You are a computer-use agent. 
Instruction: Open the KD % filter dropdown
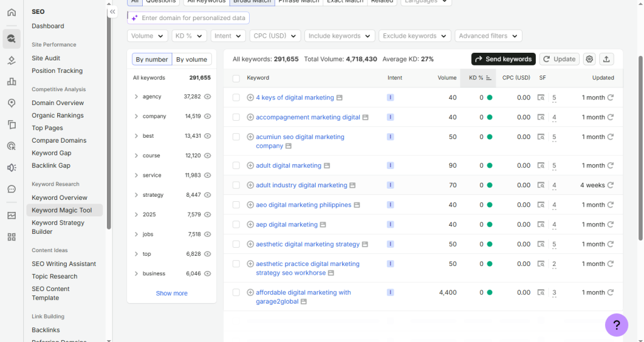click(x=189, y=36)
